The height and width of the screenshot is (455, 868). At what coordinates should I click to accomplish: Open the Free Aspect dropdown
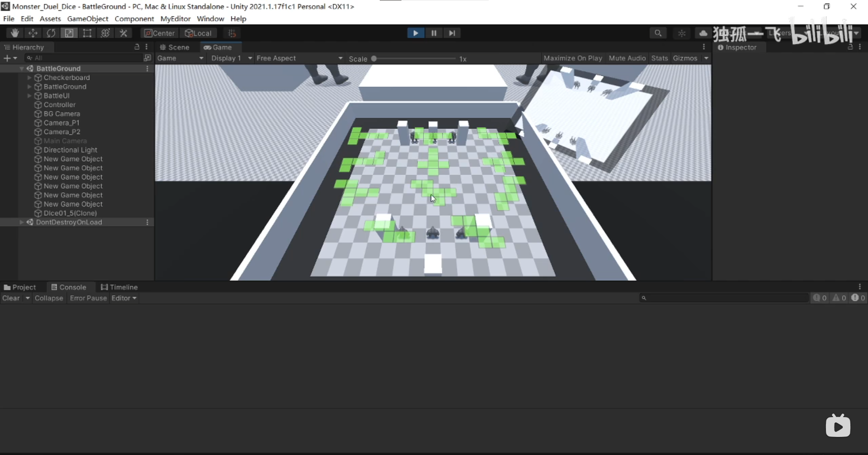[299, 58]
